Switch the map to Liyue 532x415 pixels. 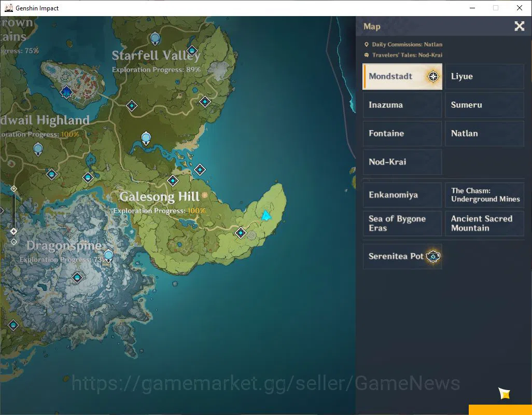pyautogui.click(x=484, y=76)
